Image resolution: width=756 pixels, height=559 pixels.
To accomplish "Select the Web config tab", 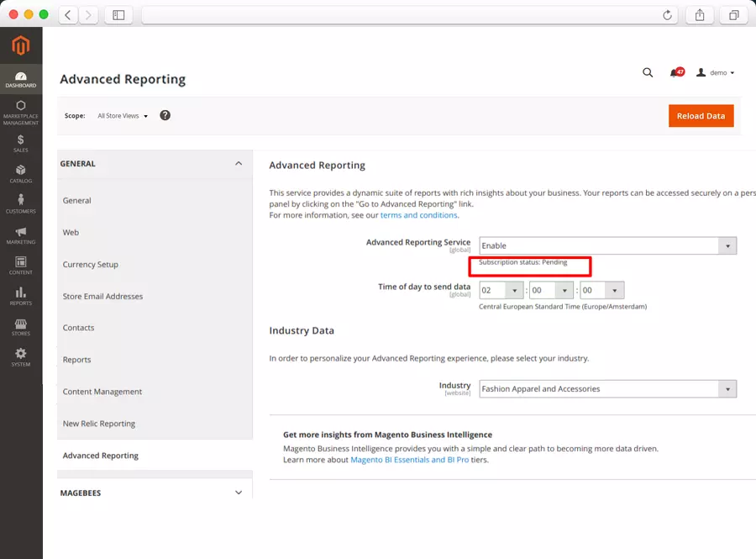I will (71, 233).
